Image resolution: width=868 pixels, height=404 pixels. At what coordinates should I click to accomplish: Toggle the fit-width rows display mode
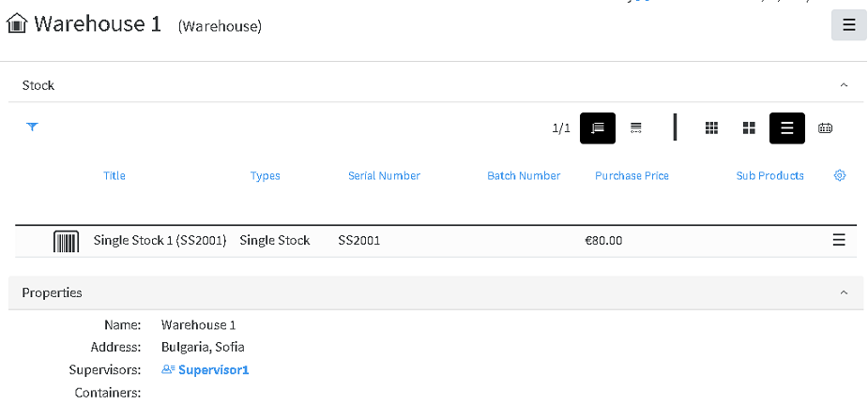(635, 128)
